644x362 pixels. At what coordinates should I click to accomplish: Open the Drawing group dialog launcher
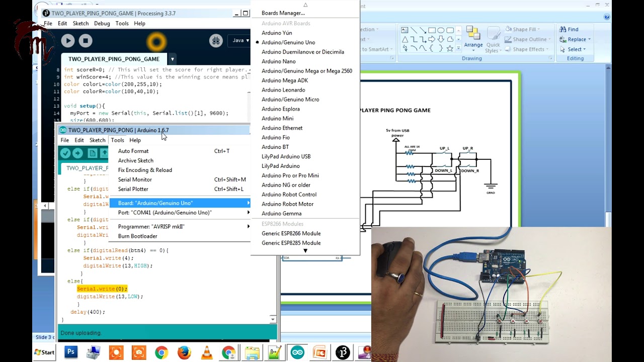click(x=551, y=58)
